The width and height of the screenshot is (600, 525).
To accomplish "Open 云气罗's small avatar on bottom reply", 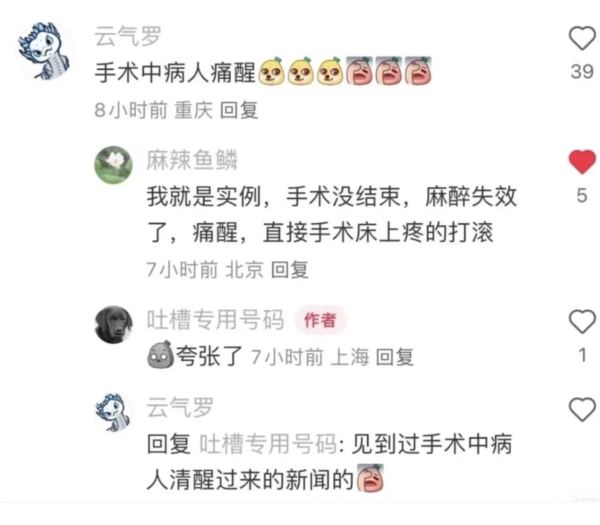I will click(114, 412).
